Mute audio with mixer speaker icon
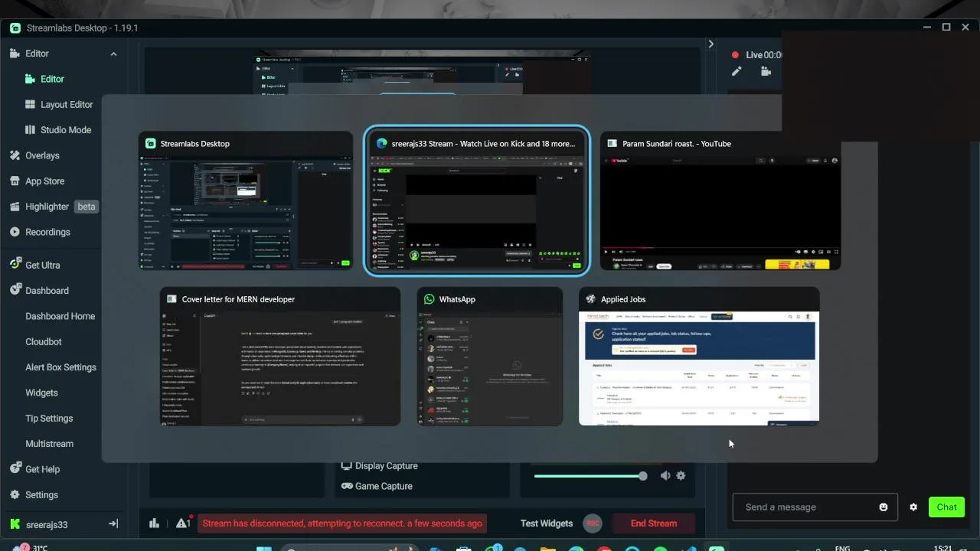 665,476
